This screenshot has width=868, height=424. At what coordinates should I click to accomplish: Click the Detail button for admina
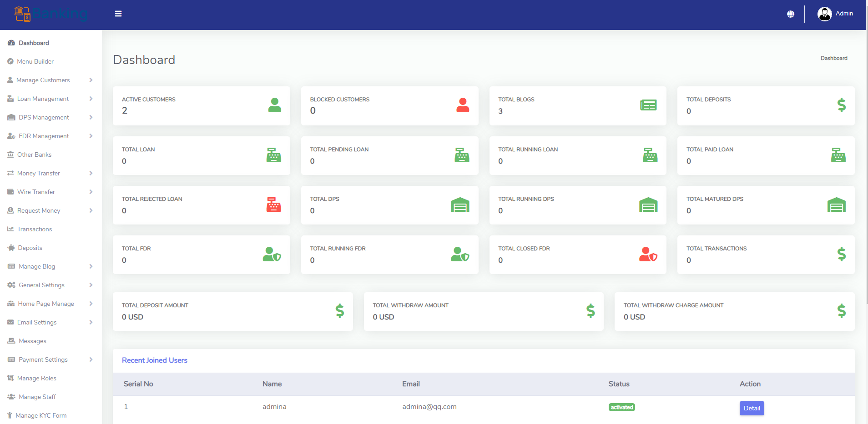(x=752, y=408)
